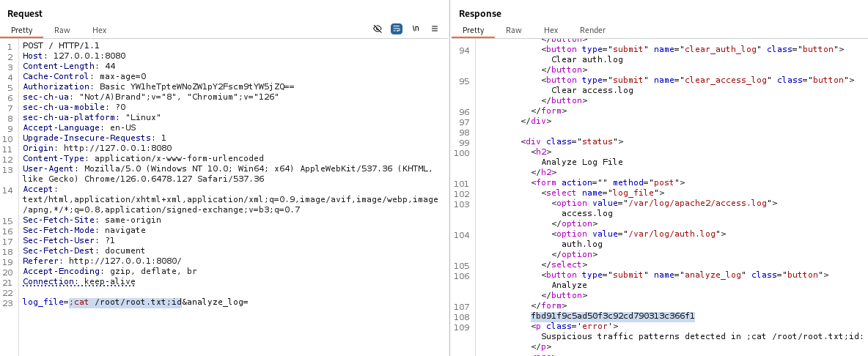Switch to the Response Raw tab
Image resolution: width=868 pixels, height=356 pixels.
[514, 31]
